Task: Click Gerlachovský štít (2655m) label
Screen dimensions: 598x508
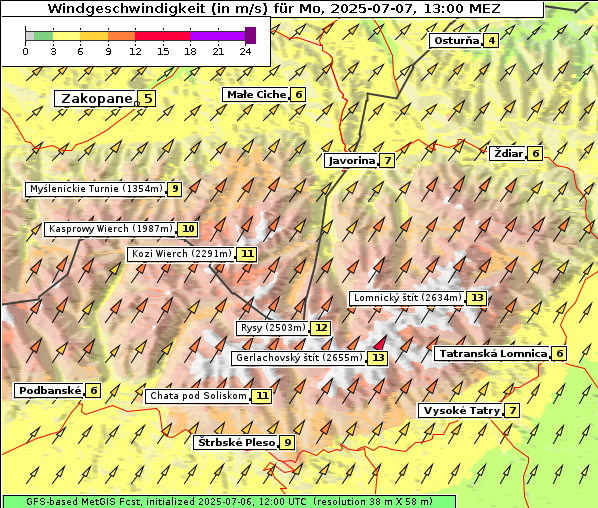Action: pos(299,358)
